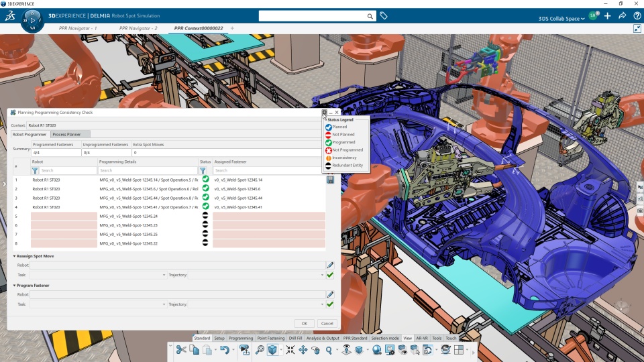The width and height of the screenshot is (644, 362).
Task: Select row MFG_v0_v5_Weld-Spot-12345.24
Action: [129, 217]
